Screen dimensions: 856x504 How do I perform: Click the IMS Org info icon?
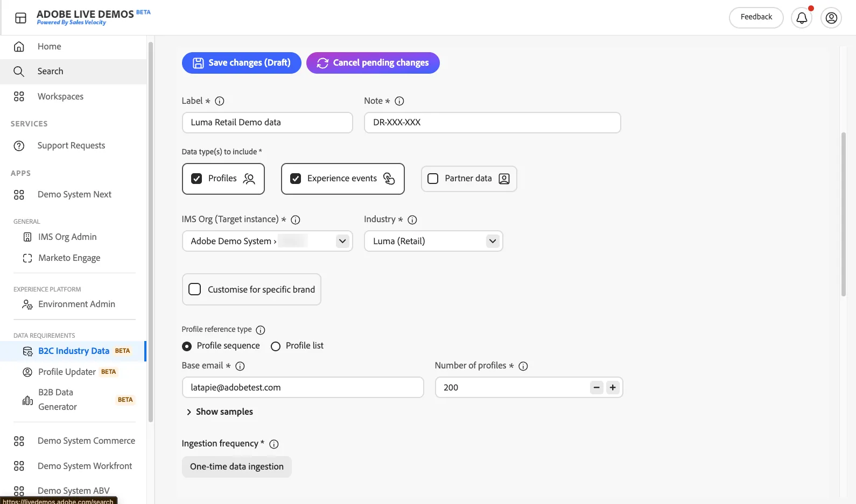point(296,219)
